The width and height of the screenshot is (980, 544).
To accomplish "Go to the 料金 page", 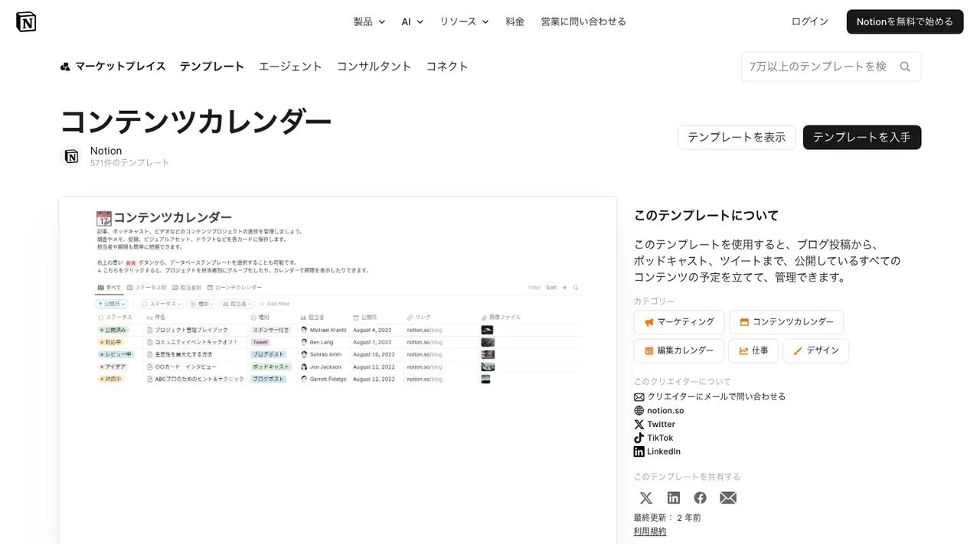I will point(515,21).
